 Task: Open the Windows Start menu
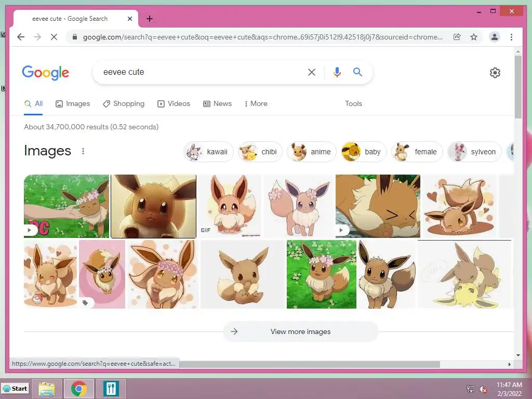(15, 389)
